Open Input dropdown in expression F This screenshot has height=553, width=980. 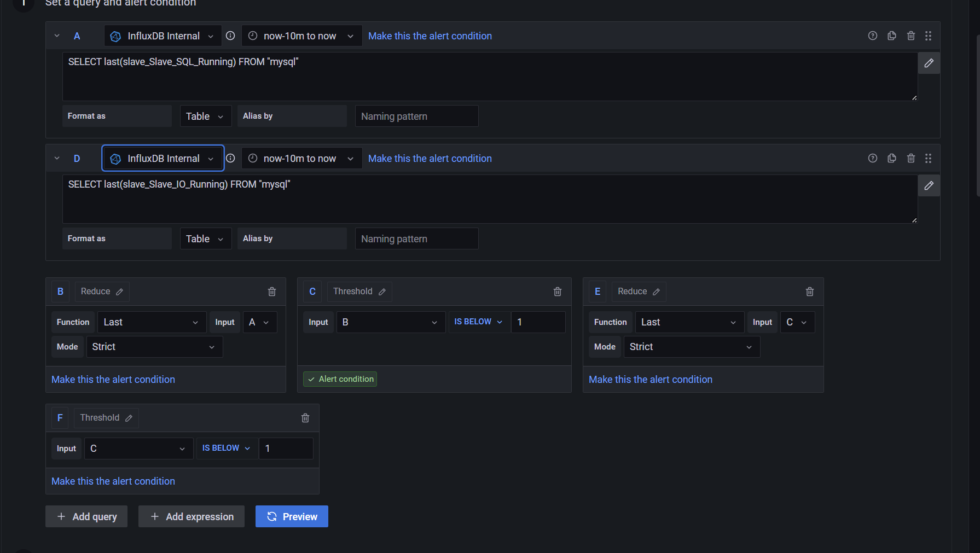click(x=139, y=449)
